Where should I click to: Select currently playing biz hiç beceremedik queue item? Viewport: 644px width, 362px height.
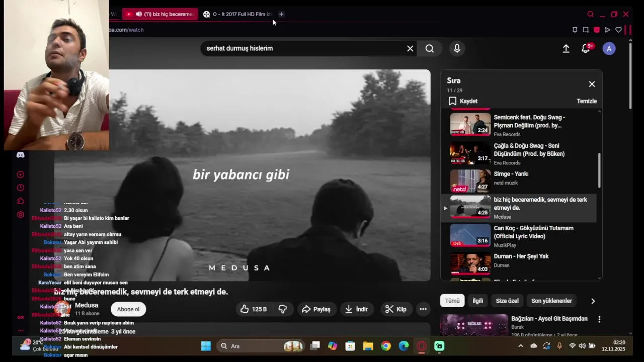518,208
